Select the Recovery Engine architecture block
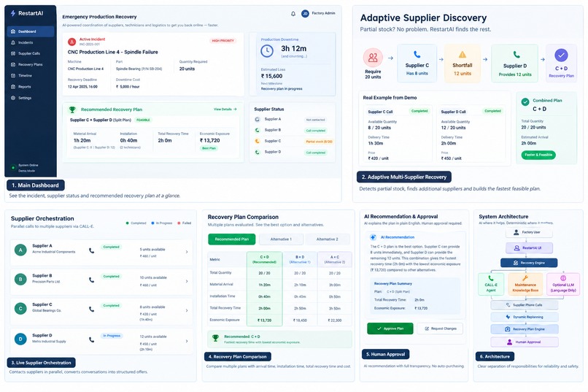Screen dimensions: 588x392 529,263
